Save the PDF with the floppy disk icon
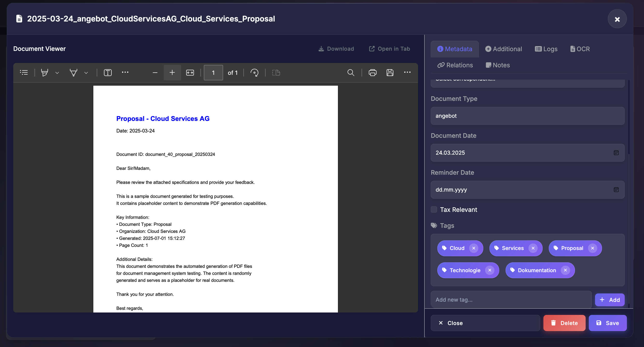Viewport: 644px width, 347px height. [390, 73]
